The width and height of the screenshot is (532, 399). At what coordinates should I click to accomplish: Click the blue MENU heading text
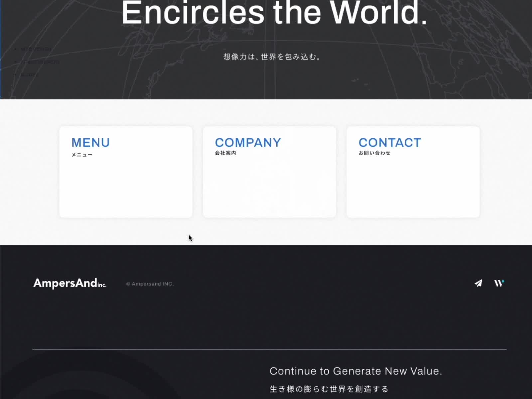tap(90, 143)
